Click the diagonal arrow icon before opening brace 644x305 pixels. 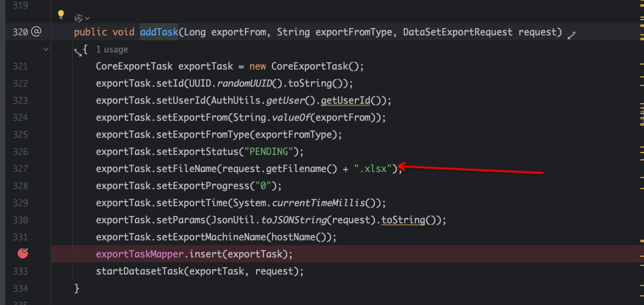click(x=78, y=52)
